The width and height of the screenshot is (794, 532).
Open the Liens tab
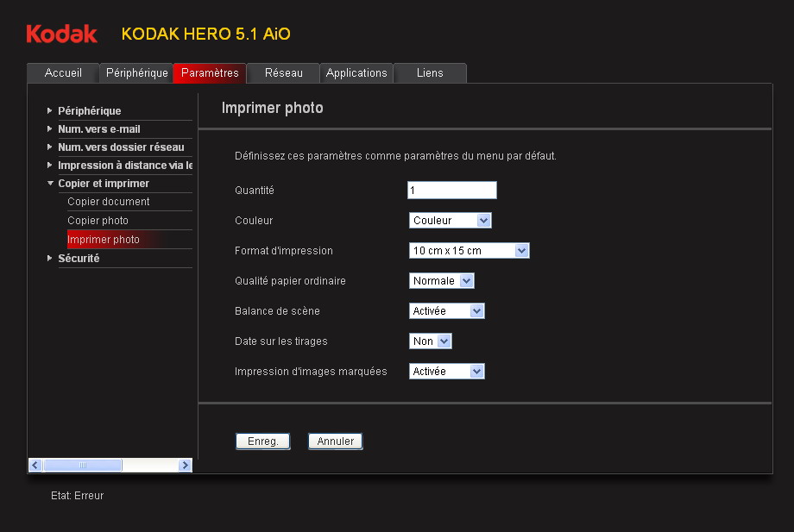430,73
